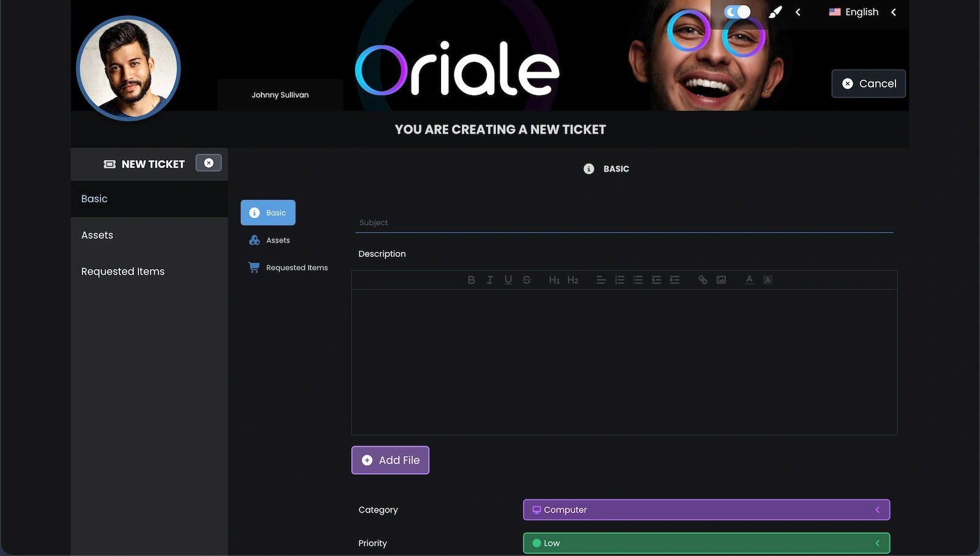The image size is (980, 556).
Task: Apply underline to description text
Action: coord(508,280)
